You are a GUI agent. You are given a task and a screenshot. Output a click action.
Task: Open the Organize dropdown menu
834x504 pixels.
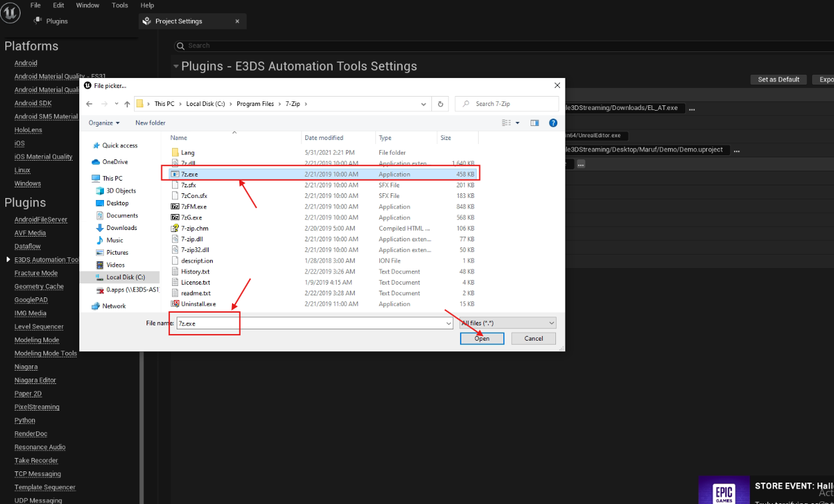pos(104,123)
